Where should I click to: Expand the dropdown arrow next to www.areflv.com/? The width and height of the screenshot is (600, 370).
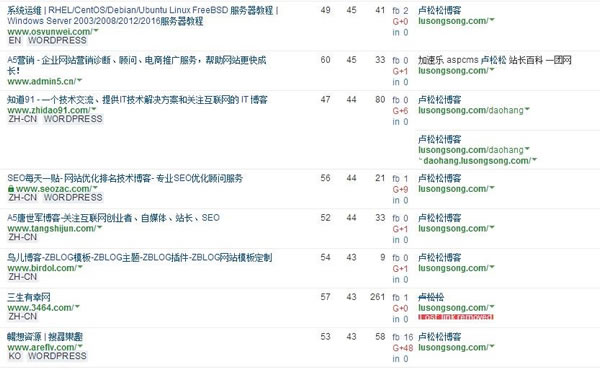[80, 347]
